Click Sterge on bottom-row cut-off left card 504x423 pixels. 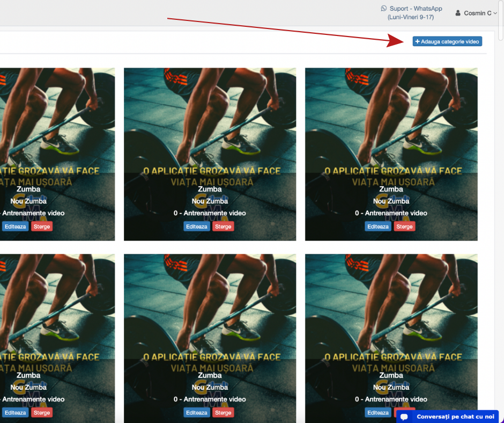pos(42,413)
